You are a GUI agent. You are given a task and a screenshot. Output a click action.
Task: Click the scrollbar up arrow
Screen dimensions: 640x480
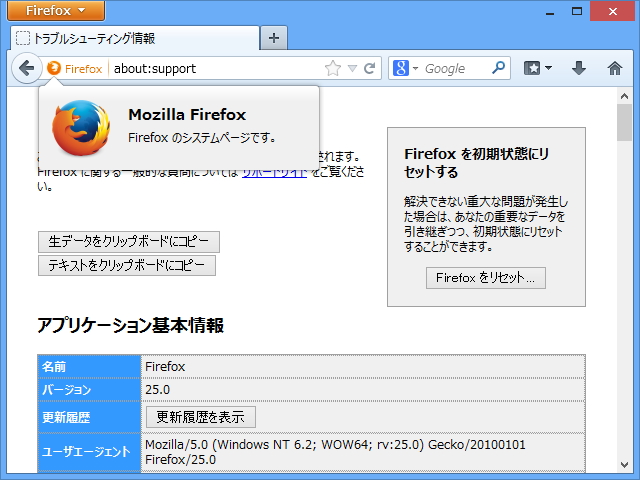tap(624, 96)
